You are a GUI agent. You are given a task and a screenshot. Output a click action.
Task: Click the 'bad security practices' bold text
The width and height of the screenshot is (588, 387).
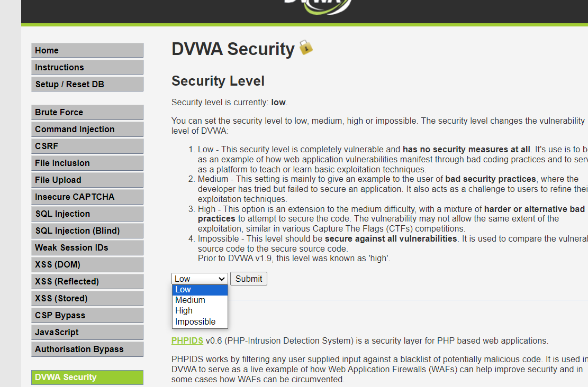click(x=491, y=179)
